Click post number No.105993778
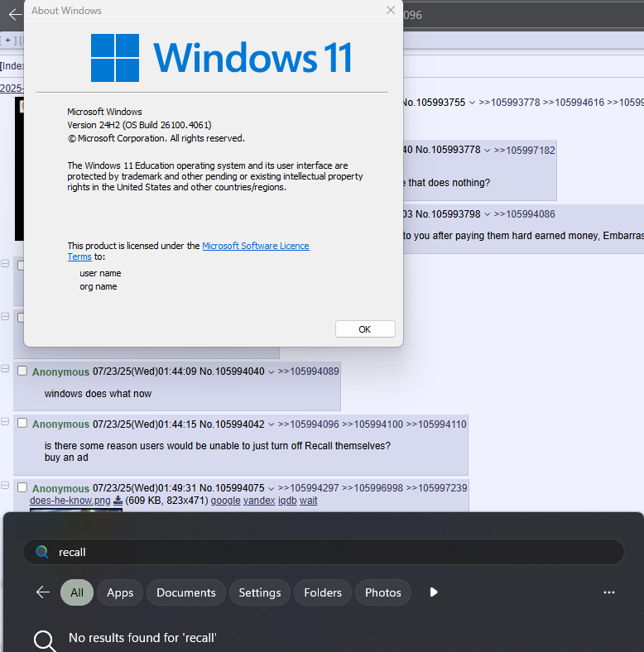 coord(448,150)
